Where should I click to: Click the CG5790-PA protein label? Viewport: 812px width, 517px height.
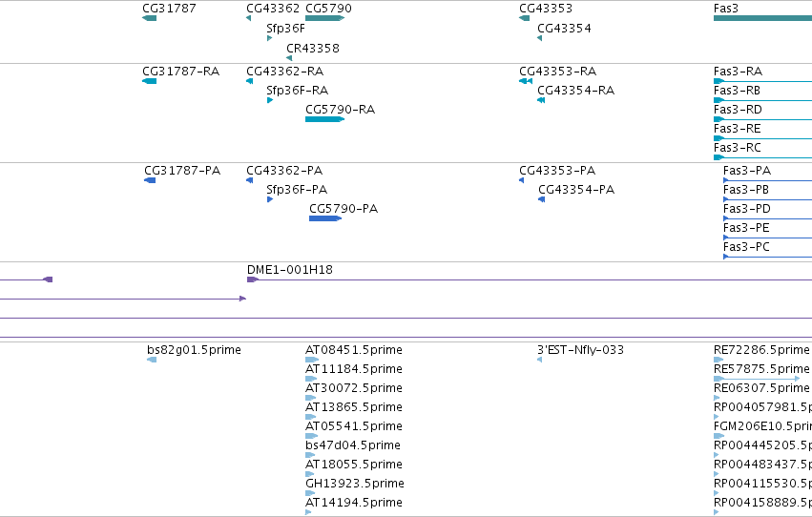344,209
